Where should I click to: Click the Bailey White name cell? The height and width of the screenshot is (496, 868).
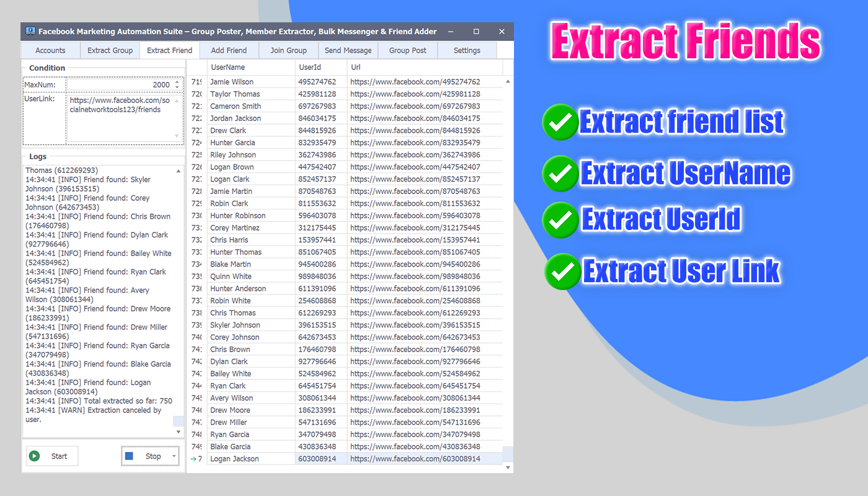coord(251,374)
